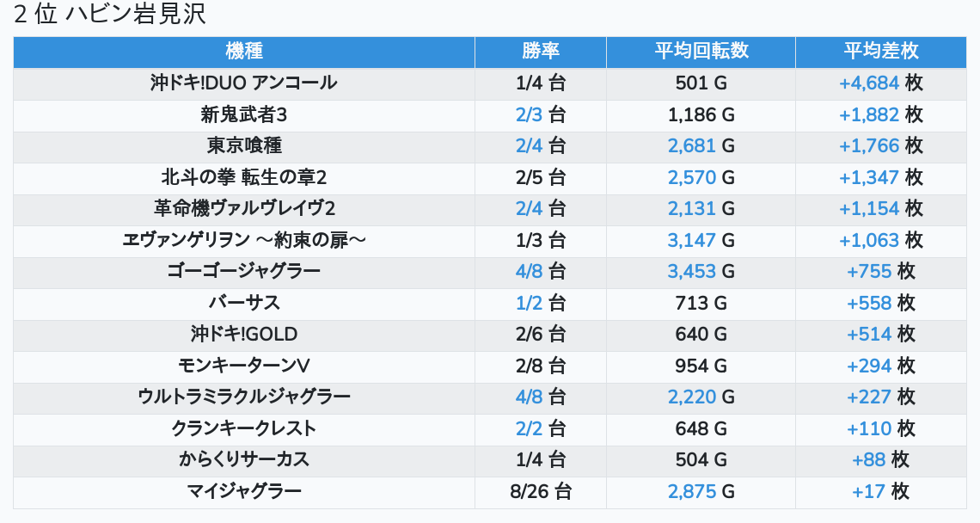Click the ヱヴァンゲリヲン ～約束の扉～ entry

(x=244, y=241)
